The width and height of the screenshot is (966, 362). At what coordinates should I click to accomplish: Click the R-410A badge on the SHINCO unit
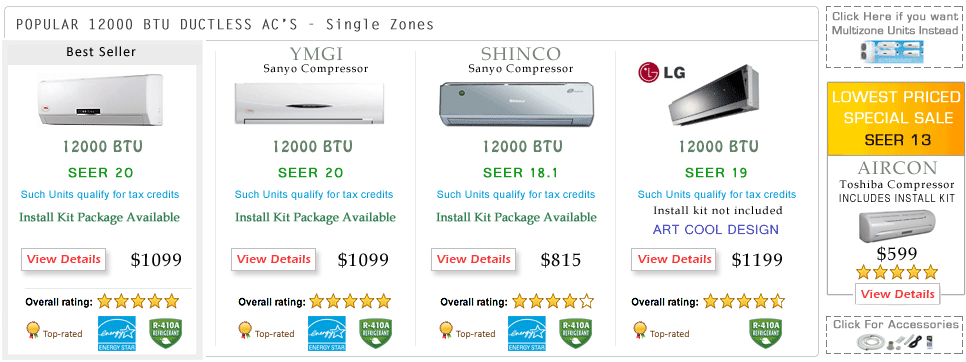(575, 334)
